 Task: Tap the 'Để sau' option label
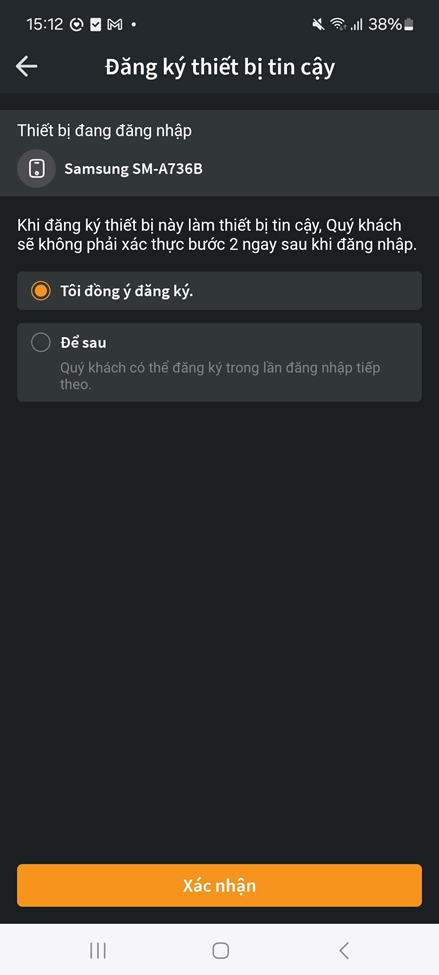pyautogui.click(x=83, y=343)
